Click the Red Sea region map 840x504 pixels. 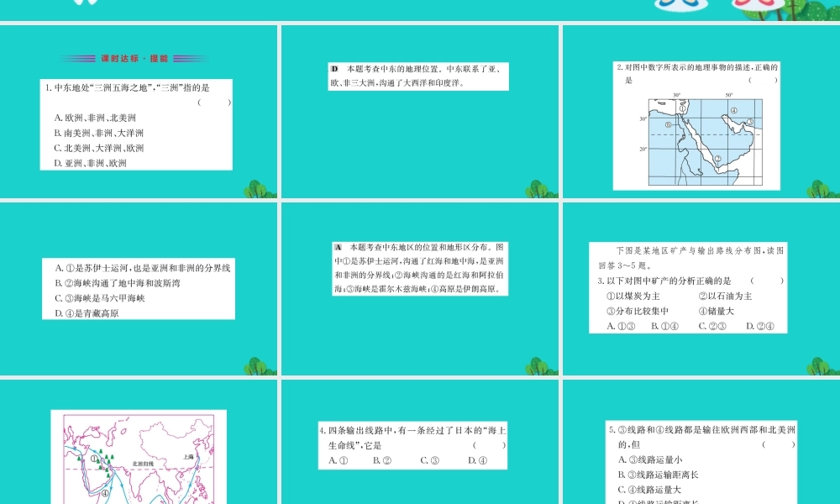(705, 142)
